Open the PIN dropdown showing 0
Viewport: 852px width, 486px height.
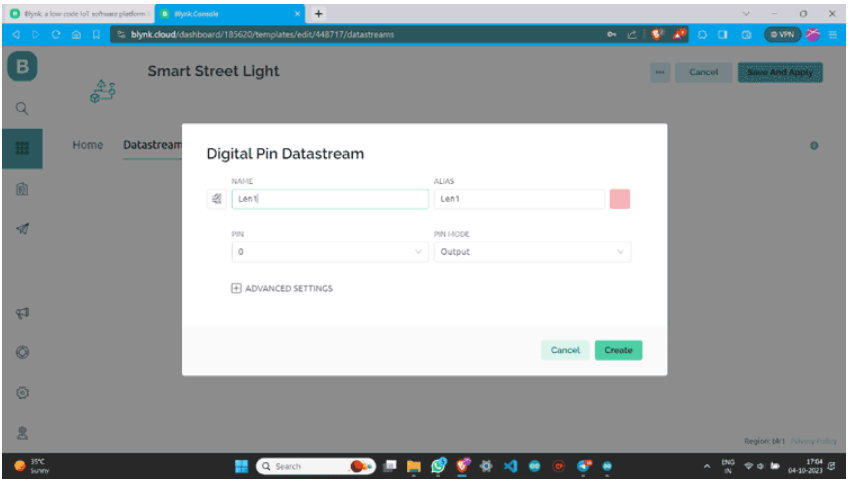click(x=330, y=252)
